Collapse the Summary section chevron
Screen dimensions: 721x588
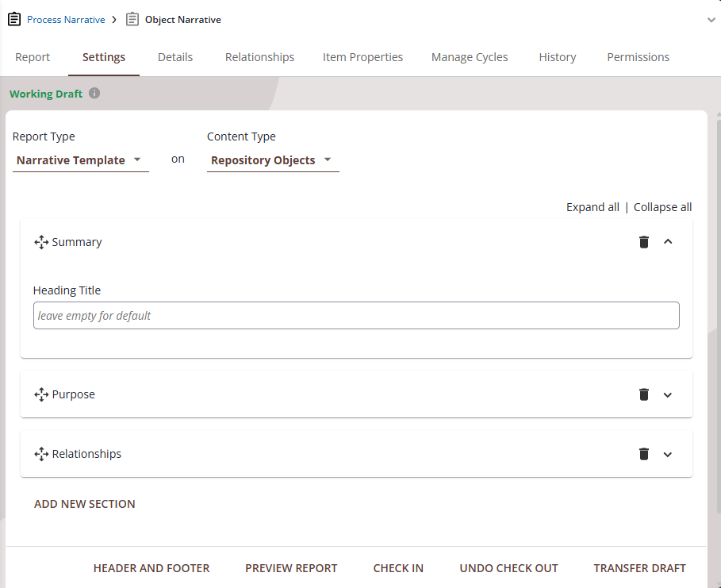click(668, 242)
